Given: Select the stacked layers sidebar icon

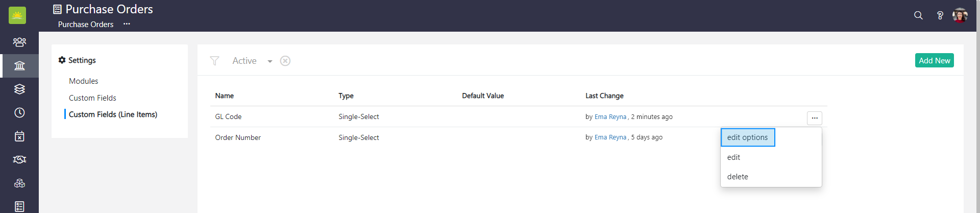Looking at the screenshot, I should 19,89.
